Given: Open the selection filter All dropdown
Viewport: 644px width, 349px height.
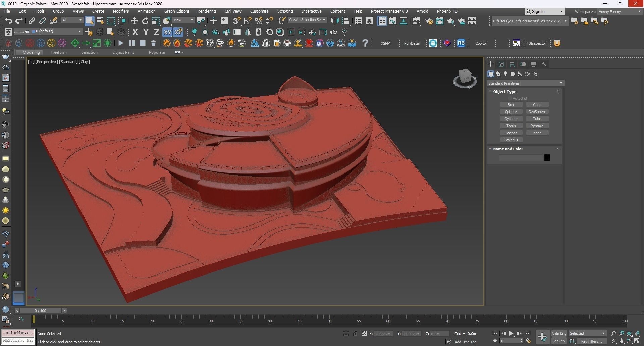Looking at the screenshot, I should [72, 20].
